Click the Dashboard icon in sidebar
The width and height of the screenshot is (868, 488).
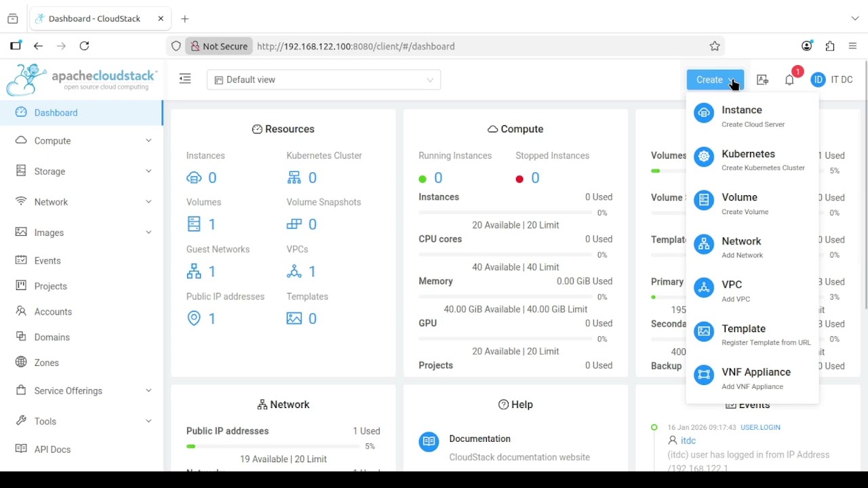(x=21, y=113)
